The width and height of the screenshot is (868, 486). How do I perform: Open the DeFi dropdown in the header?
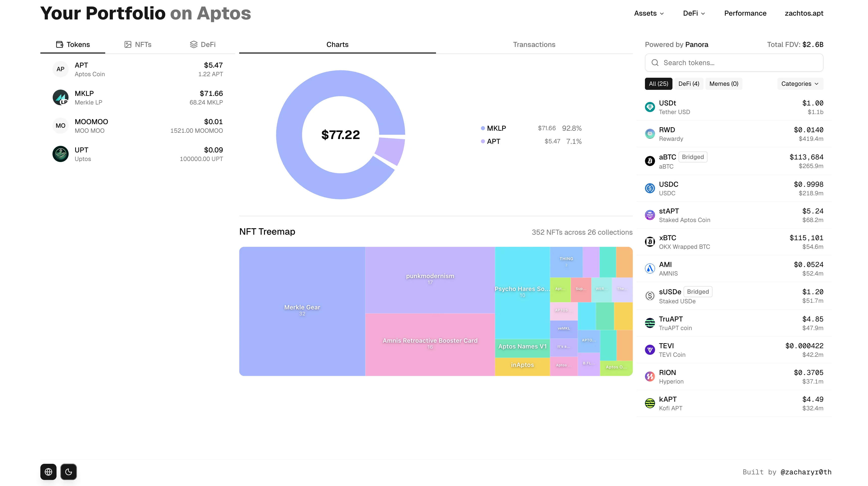[693, 13]
